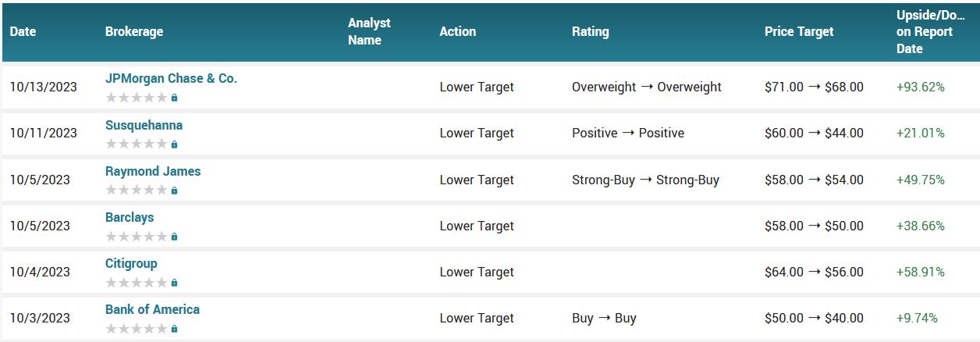The height and width of the screenshot is (342, 980).
Task: Open the Bank of America brokerage link
Action: pyautogui.click(x=152, y=309)
